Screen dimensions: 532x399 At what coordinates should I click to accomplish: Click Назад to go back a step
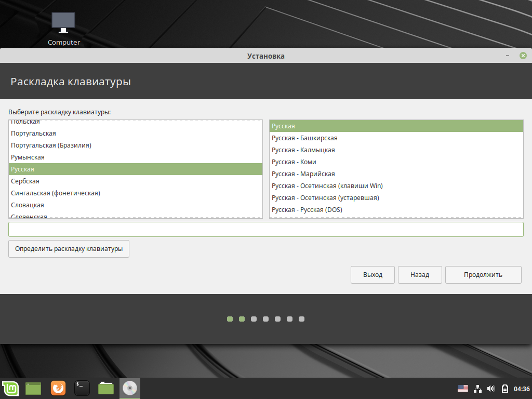419,274
